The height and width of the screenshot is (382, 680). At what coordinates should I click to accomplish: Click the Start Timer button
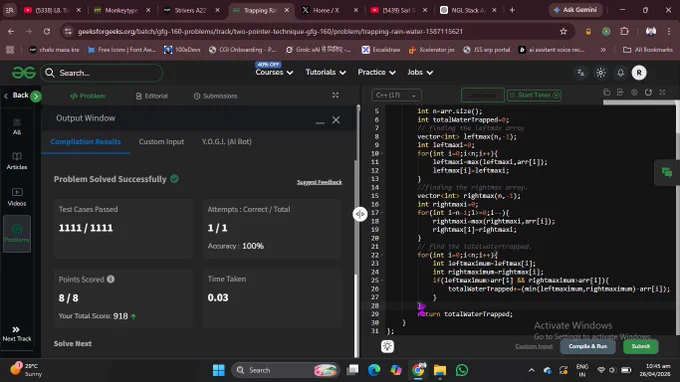point(534,95)
